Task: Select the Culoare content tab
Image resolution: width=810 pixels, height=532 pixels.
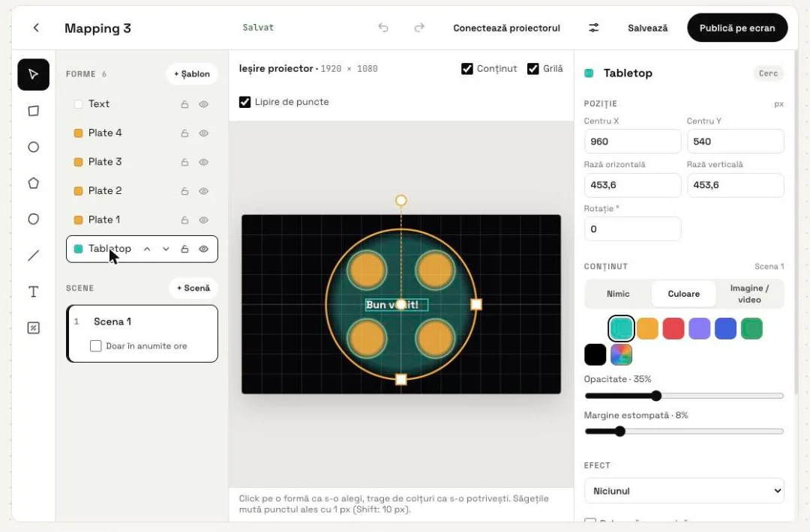Action: click(683, 294)
